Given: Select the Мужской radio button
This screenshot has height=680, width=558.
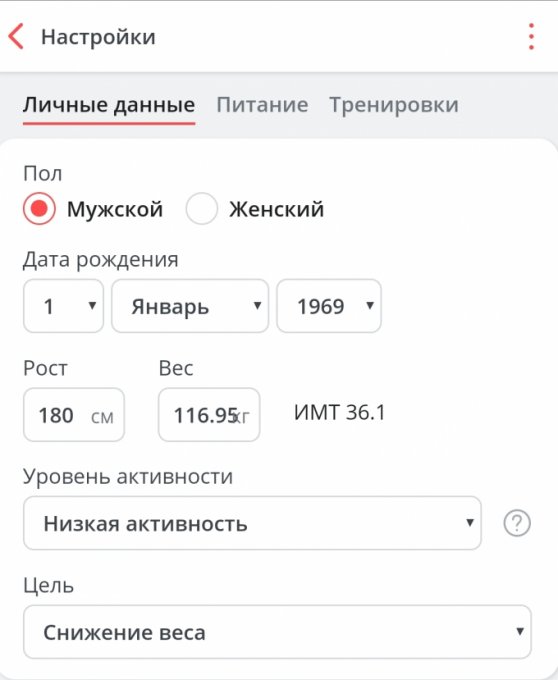Looking at the screenshot, I should (x=39, y=209).
